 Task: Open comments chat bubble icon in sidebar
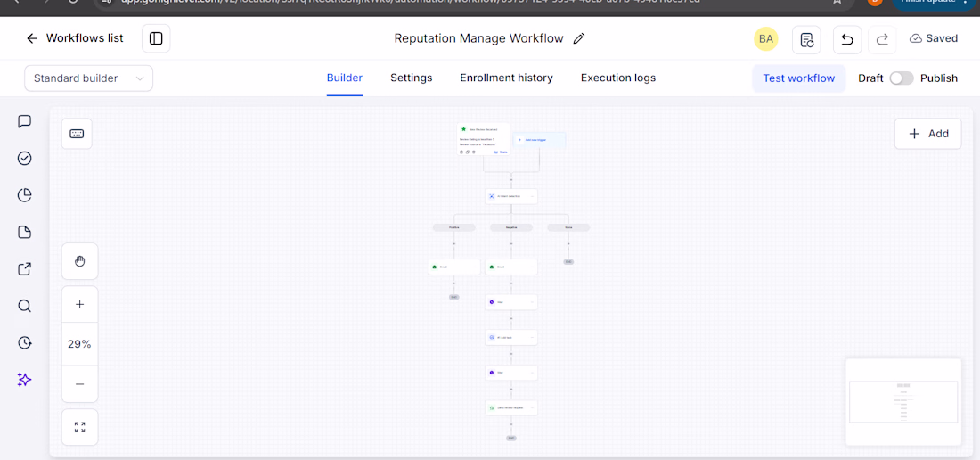24,121
